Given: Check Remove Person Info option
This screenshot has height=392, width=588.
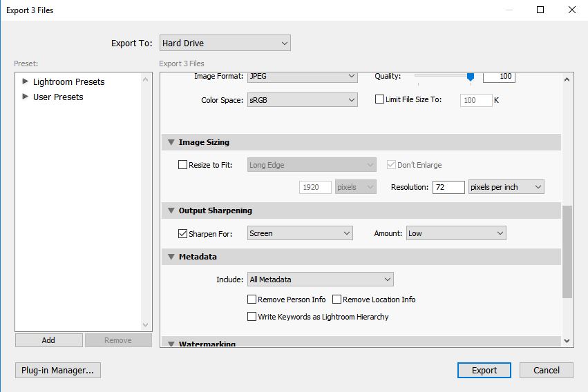Looking at the screenshot, I should click(x=252, y=300).
